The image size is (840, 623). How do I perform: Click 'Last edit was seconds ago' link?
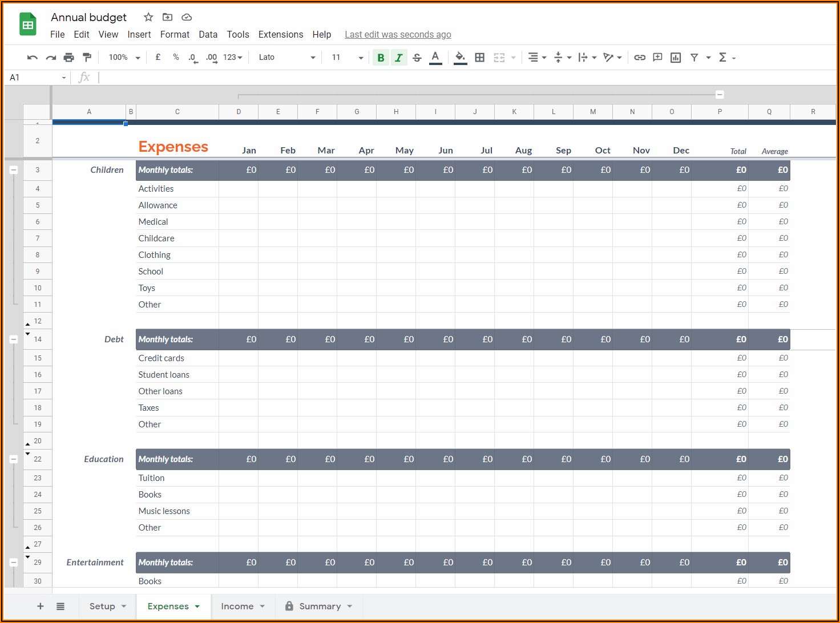pyautogui.click(x=398, y=34)
